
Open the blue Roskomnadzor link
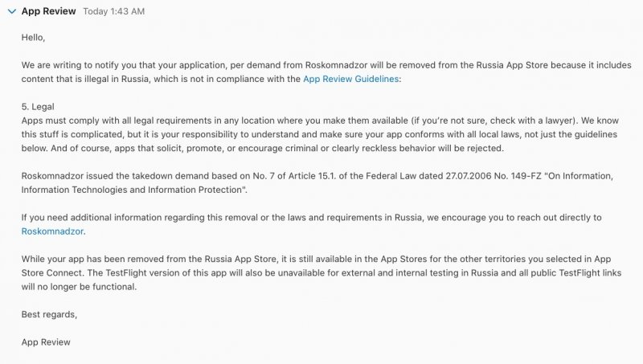(x=52, y=231)
